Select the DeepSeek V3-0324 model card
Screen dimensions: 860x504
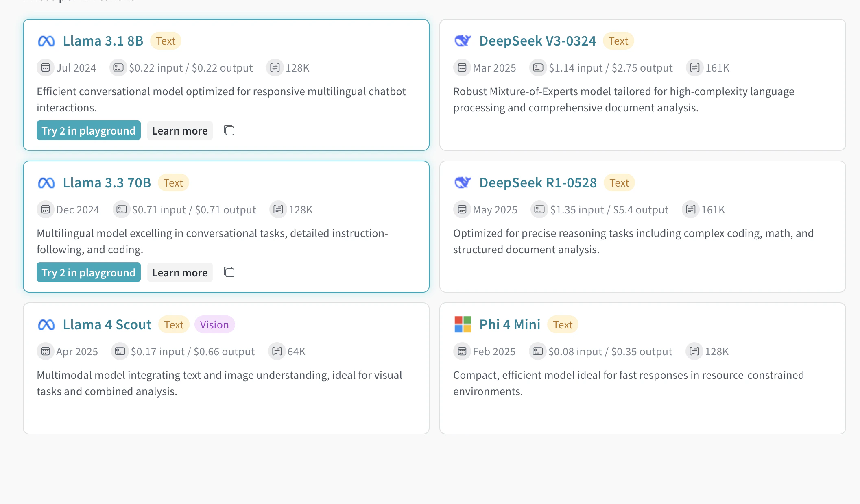(642, 130)
